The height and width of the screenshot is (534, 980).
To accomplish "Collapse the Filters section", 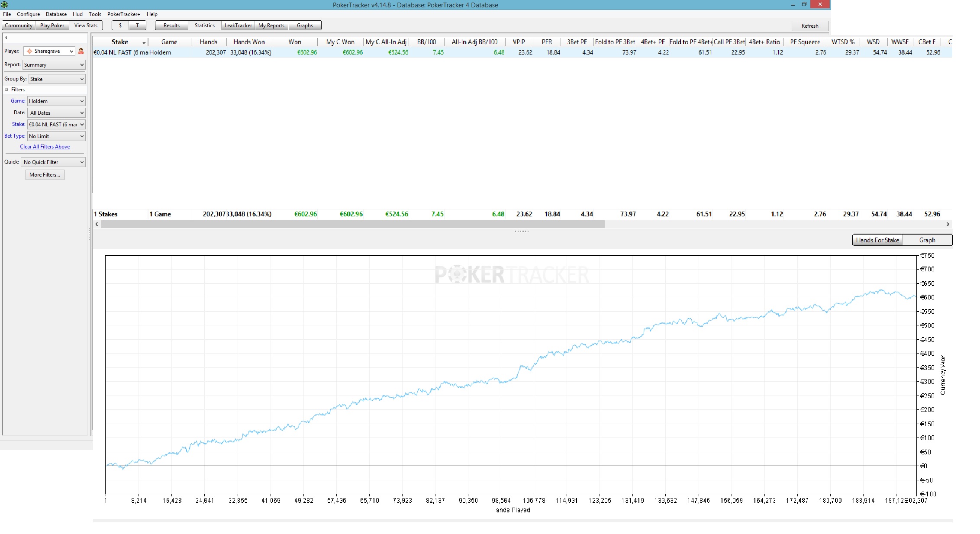I will (6, 90).
